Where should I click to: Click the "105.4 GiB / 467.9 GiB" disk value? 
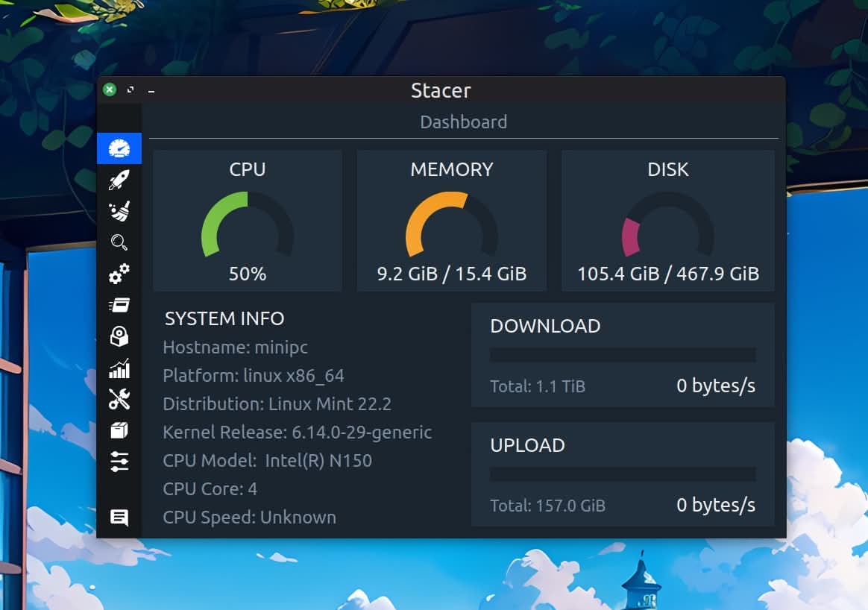(667, 274)
